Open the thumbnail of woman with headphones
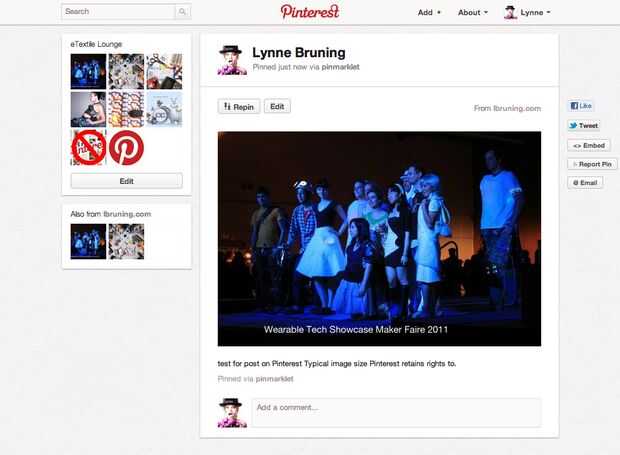Image resolution: width=620 pixels, height=455 pixels. (88, 110)
